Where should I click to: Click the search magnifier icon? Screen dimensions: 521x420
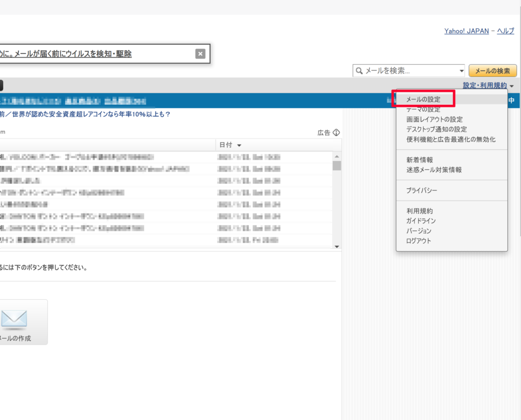point(359,71)
